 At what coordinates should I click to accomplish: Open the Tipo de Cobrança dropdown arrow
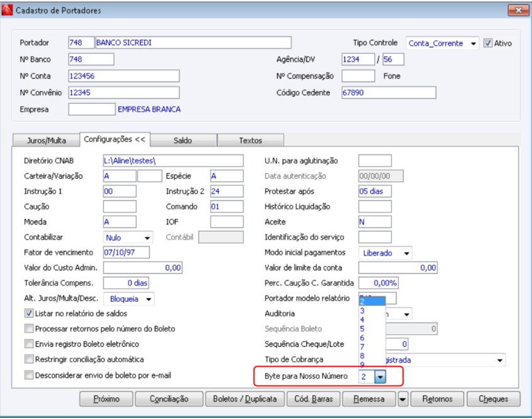(x=500, y=360)
